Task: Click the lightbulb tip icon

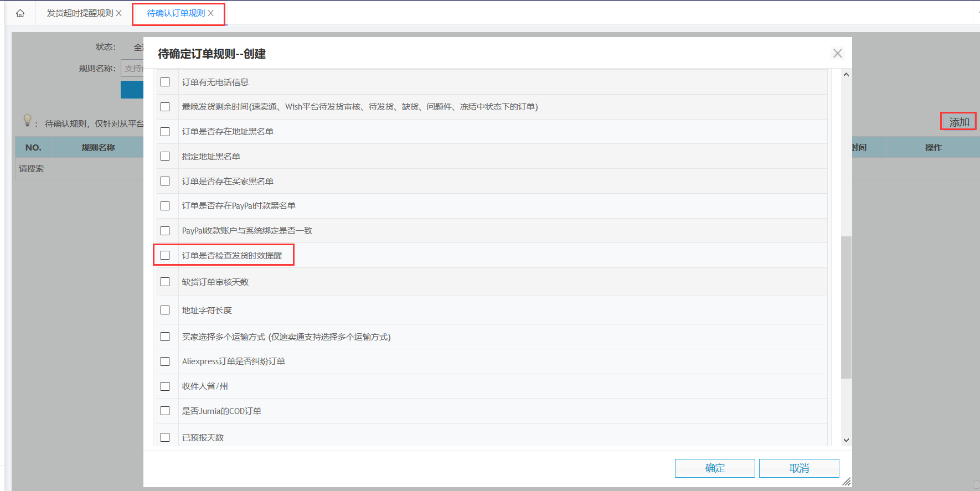Action: [27, 120]
